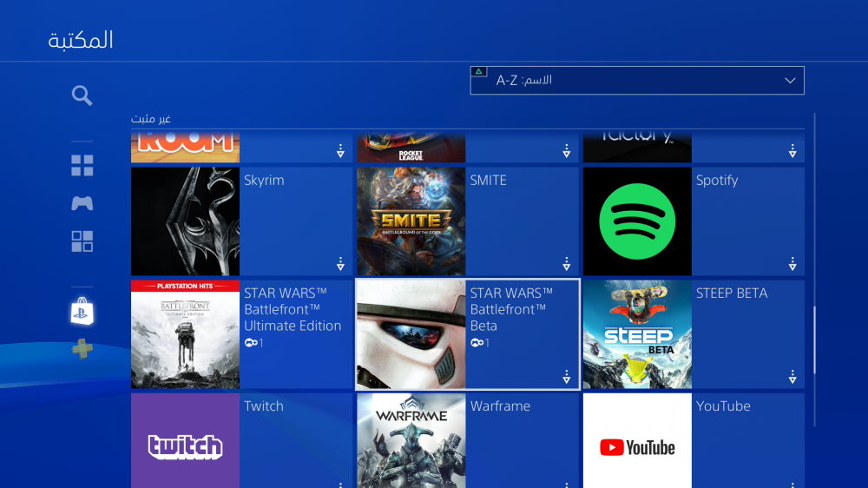Screen dimensions: 868x488
Task: Select STAR WARS Battlefront Beta title
Action: click(x=511, y=310)
